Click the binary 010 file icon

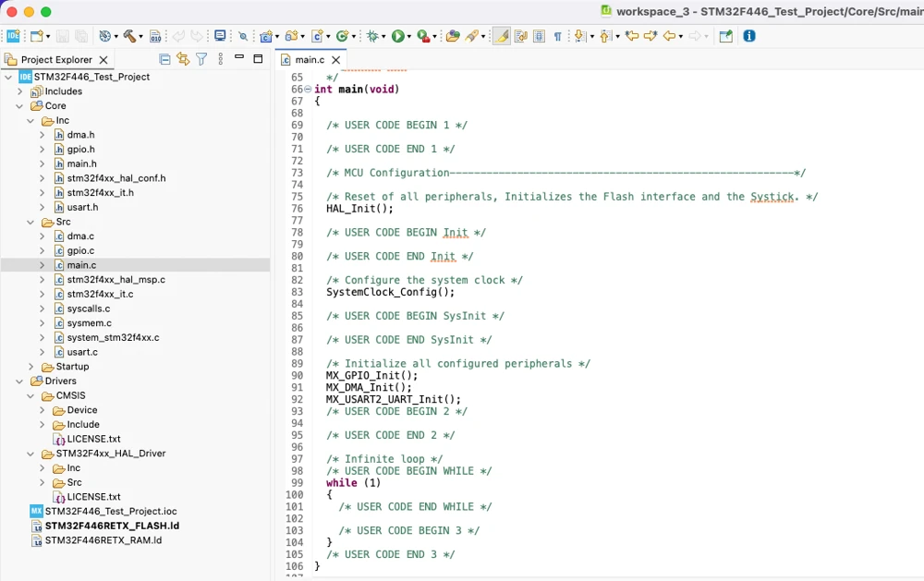(x=155, y=37)
